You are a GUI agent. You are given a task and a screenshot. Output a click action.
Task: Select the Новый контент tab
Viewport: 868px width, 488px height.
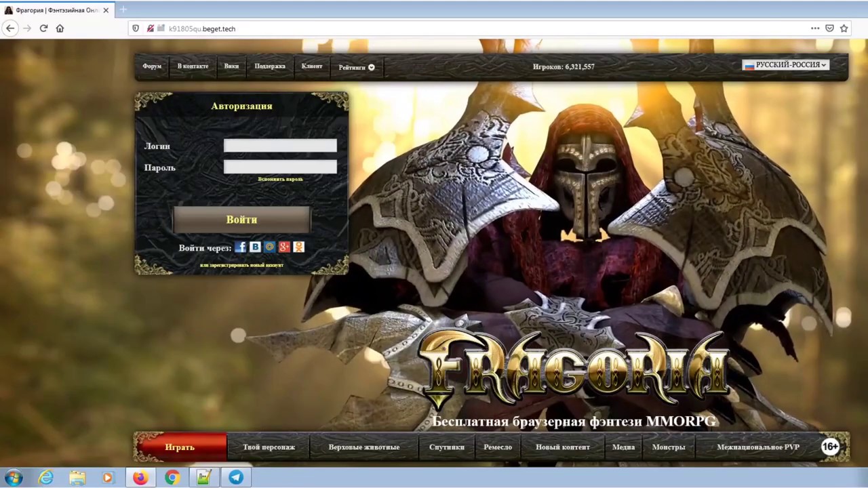click(563, 447)
